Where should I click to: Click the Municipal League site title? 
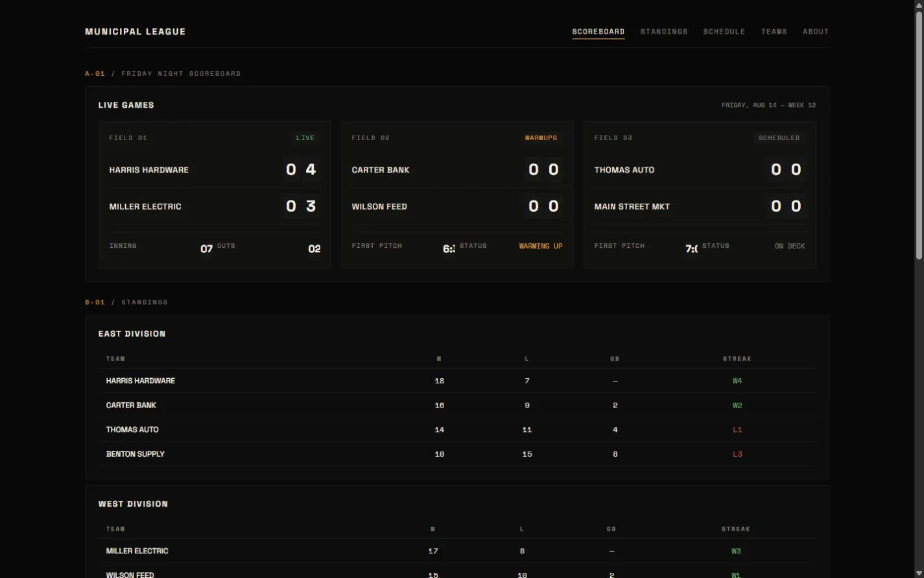tap(135, 32)
